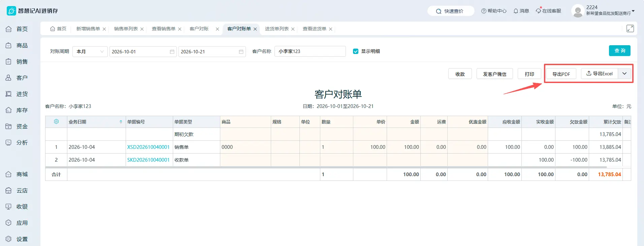Open the 客户 sidebar section

click(x=17, y=78)
